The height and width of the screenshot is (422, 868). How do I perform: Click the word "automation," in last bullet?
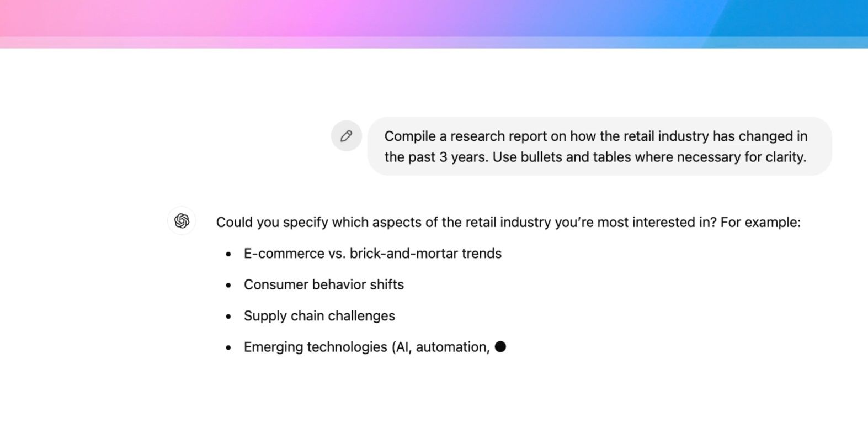click(452, 347)
